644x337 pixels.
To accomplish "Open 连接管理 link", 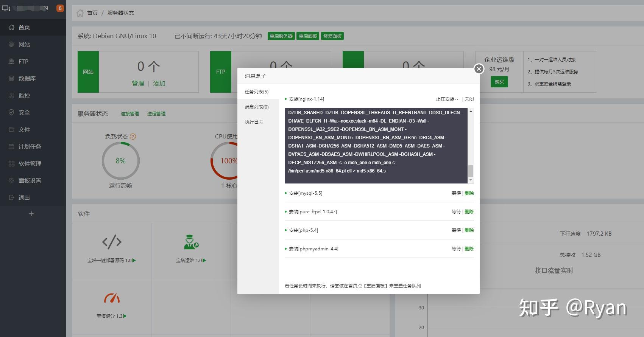I will click(x=130, y=113).
